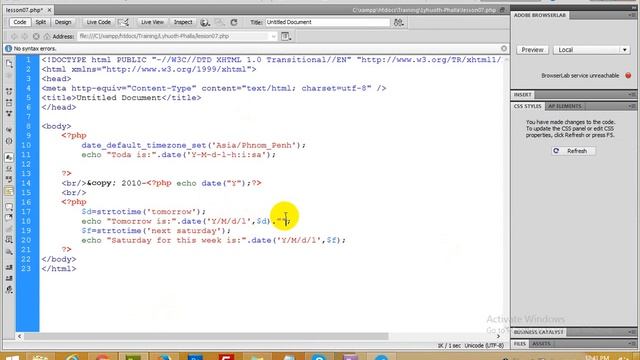
Task: Click Remove Comment icon
Action: tap(9, 218)
